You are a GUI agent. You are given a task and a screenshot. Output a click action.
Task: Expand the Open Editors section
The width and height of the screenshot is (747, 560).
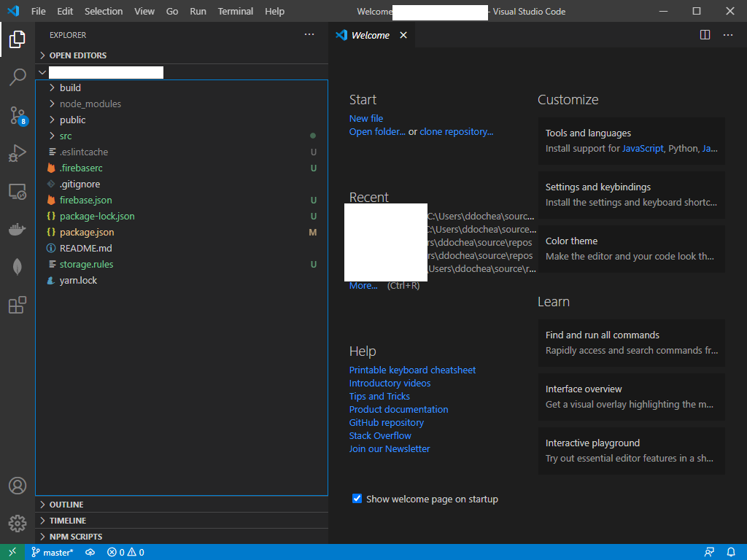(x=182, y=55)
